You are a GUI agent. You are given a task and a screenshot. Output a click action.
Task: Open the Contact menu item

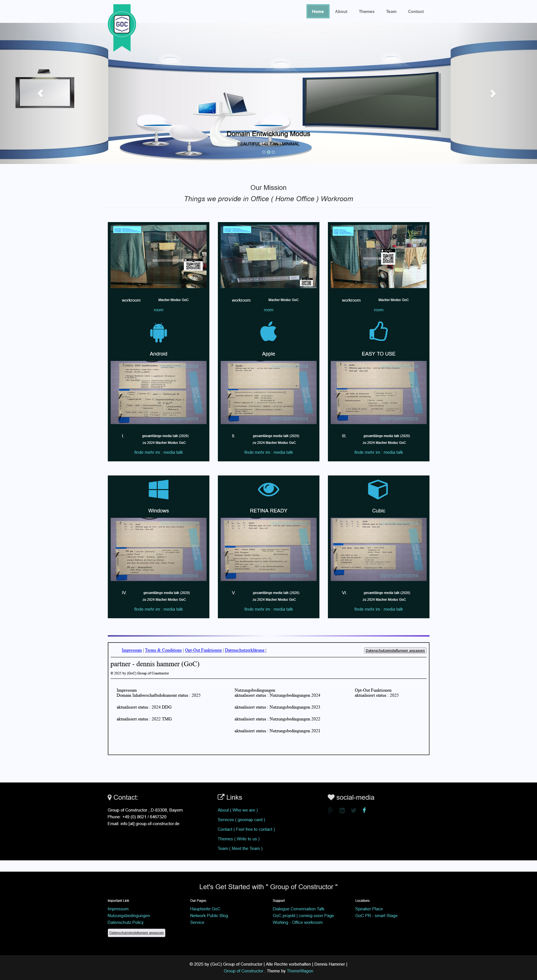tap(416, 11)
